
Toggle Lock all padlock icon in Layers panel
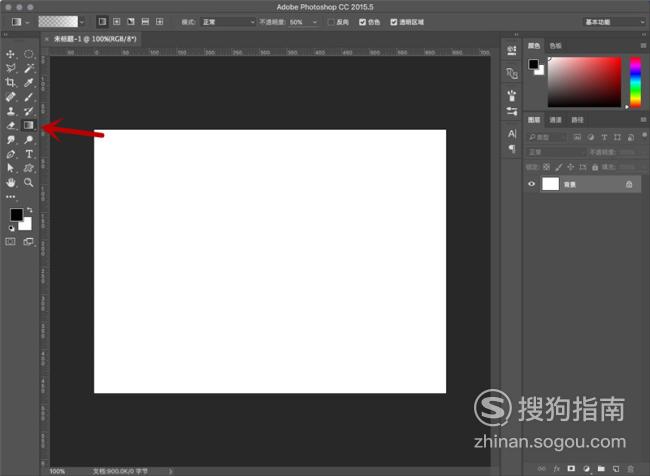595,167
